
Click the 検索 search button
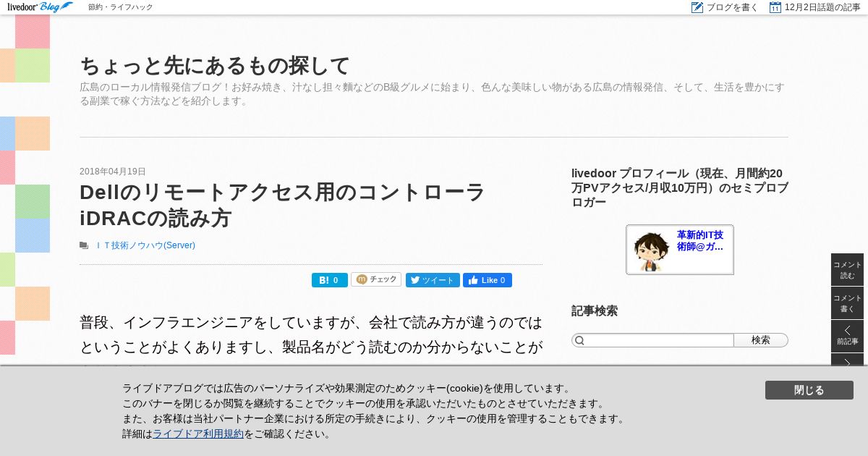click(x=761, y=340)
